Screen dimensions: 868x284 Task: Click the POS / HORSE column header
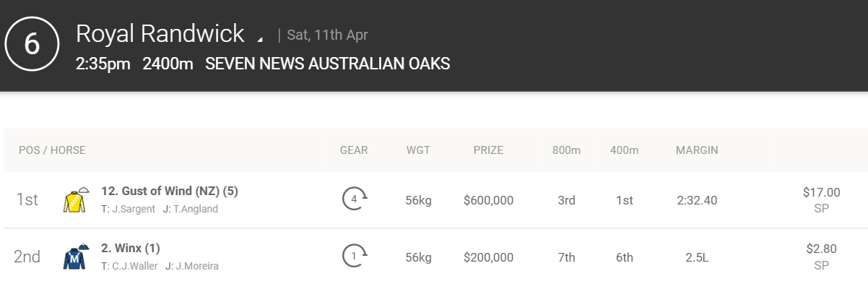(x=52, y=150)
